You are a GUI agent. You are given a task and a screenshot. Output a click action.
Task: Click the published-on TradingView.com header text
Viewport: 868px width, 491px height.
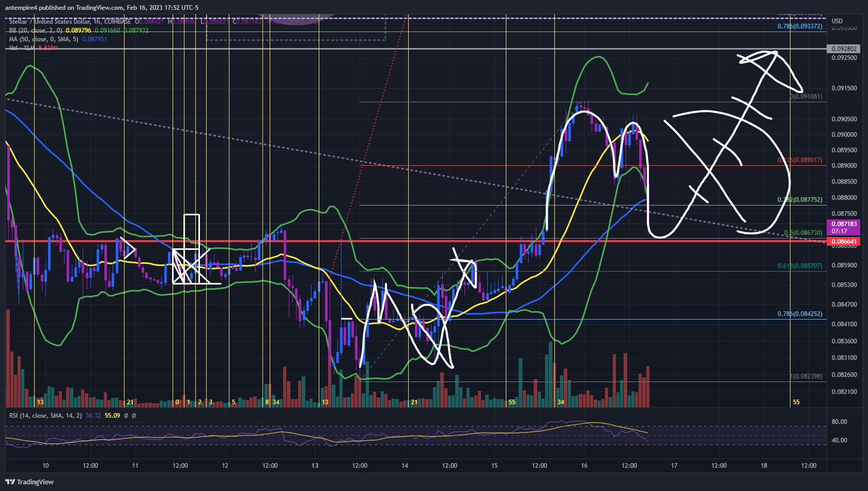point(102,7)
